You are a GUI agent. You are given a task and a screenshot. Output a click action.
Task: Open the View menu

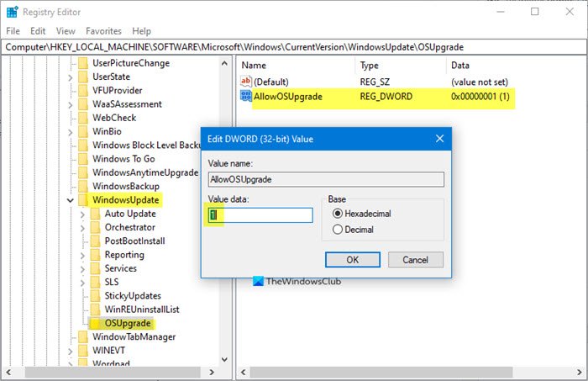[x=66, y=31]
